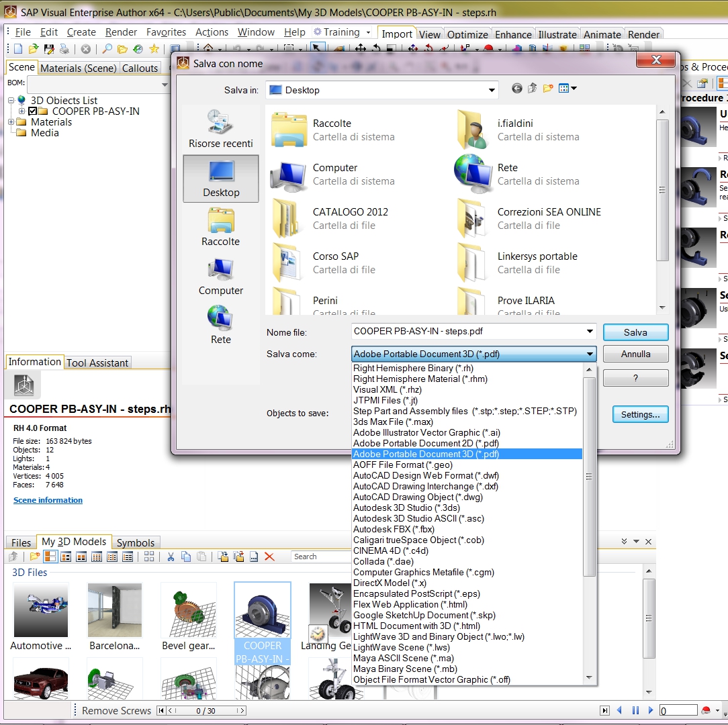Click the animation step slider 0 / 30
The image size is (728, 725).
[x=205, y=711]
